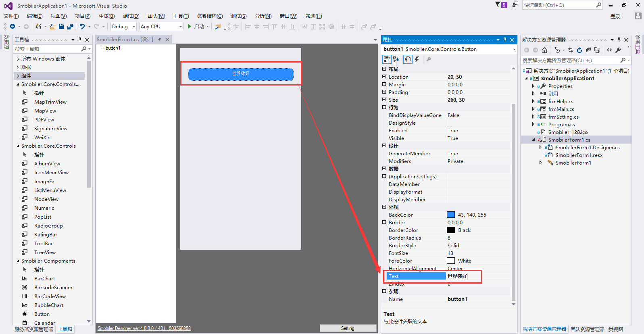Collapse the Smobiler Components toolbox group

(x=18, y=261)
